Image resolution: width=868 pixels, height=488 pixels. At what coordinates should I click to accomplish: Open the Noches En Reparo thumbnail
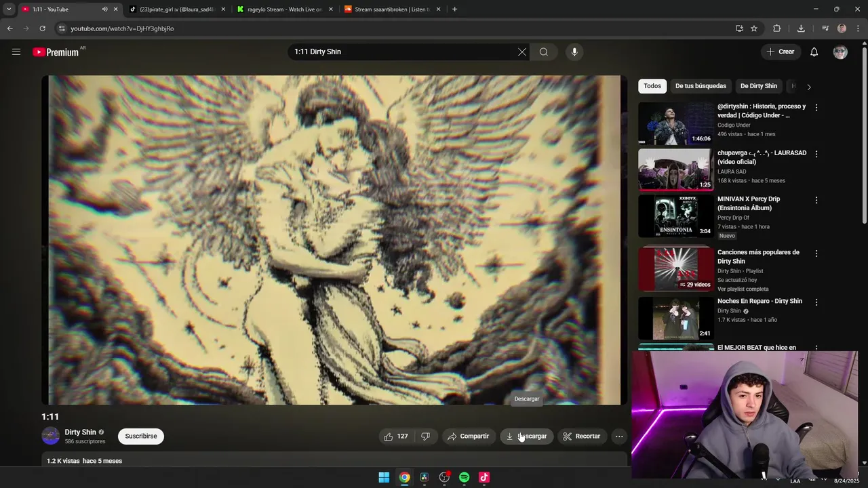pos(676,318)
